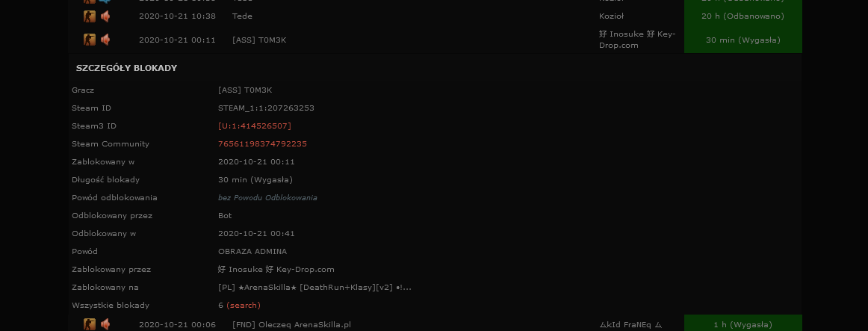Click the green 30 min (Wygasła) status cell
The image size is (868, 331).
coord(743,40)
